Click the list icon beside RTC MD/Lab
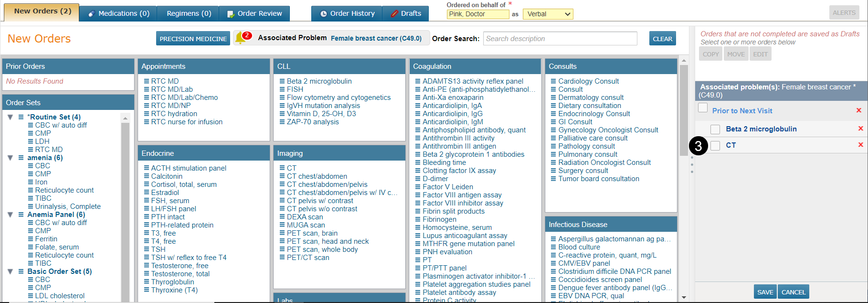This screenshot has height=303, width=868. click(x=147, y=89)
